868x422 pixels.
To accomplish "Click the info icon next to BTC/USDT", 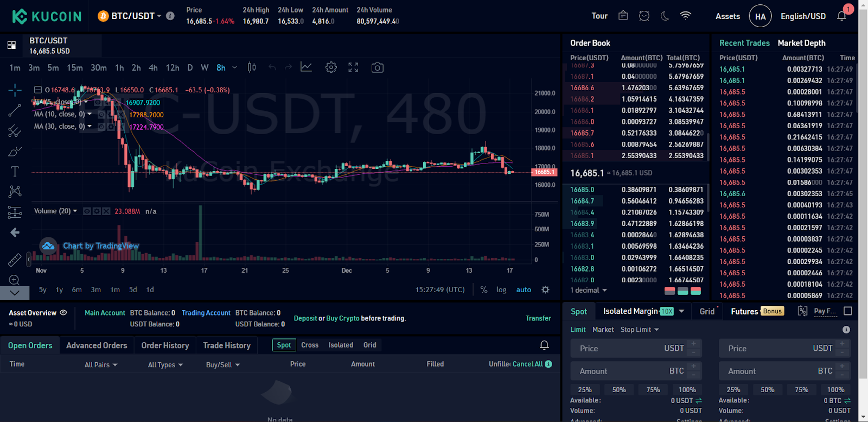I will pyautogui.click(x=170, y=16).
